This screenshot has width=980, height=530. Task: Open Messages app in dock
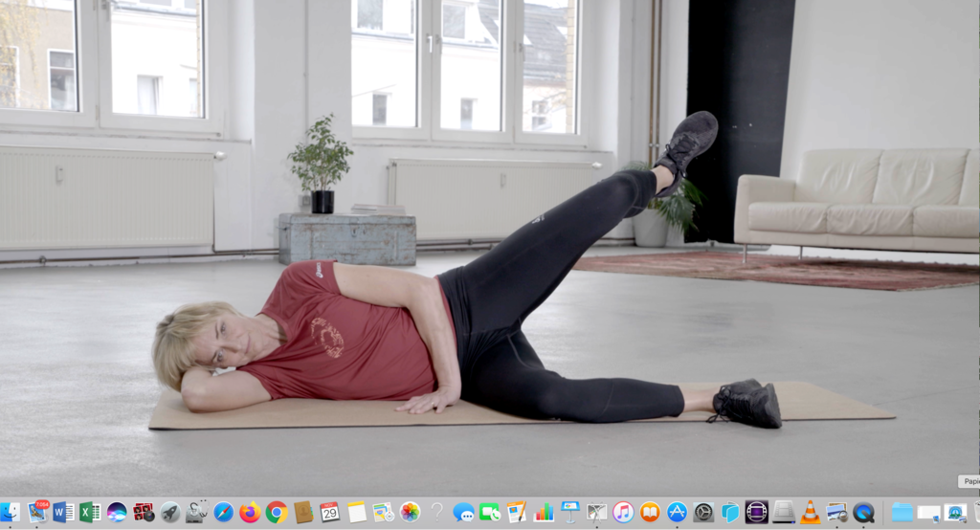(x=464, y=512)
